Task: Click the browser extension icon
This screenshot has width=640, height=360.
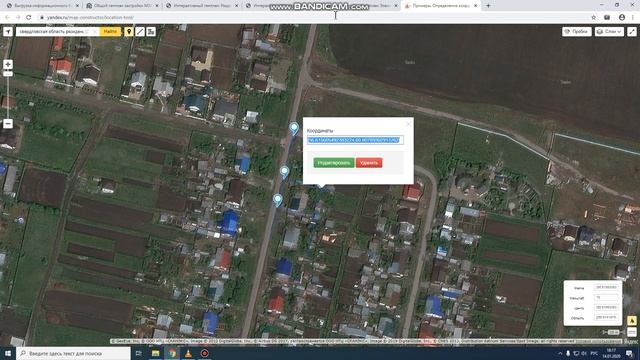Action: (x=607, y=17)
